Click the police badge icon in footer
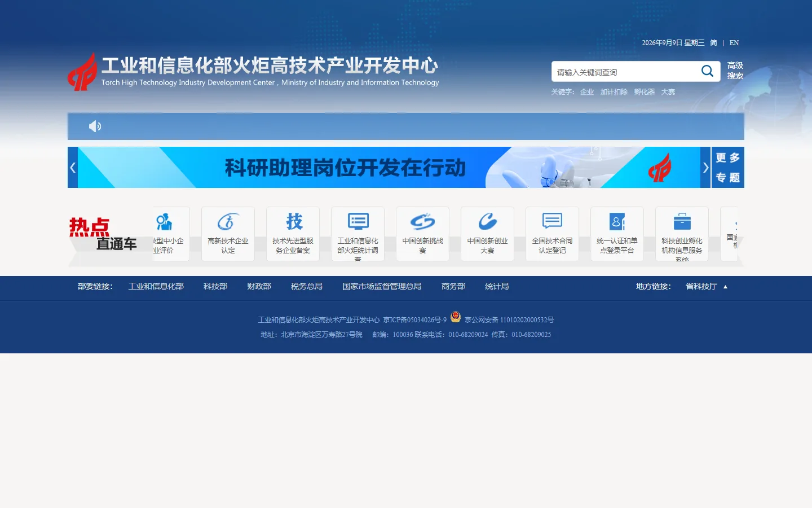Screen dimensions: 812x508 [456, 317]
